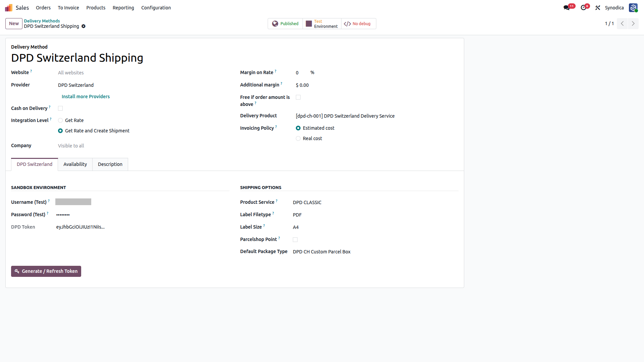Open Product Service dropdown DPD CLASSIC
The image size is (644, 362).
376,202
